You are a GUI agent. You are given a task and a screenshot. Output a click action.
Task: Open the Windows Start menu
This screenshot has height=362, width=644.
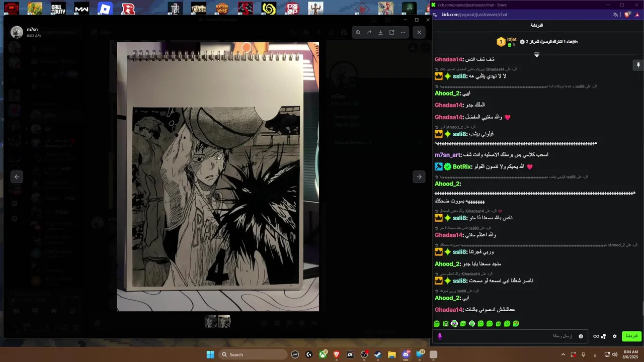coord(210,354)
